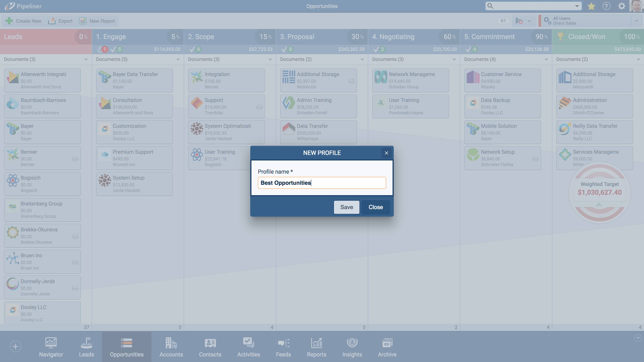Screen dimensions: 644x362
Task: Click the Save button in dialog
Action: tap(347, 207)
